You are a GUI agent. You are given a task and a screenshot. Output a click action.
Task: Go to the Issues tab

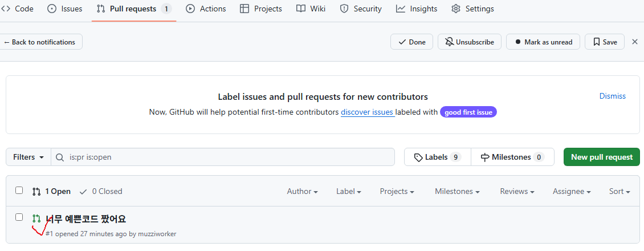click(x=64, y=9)
